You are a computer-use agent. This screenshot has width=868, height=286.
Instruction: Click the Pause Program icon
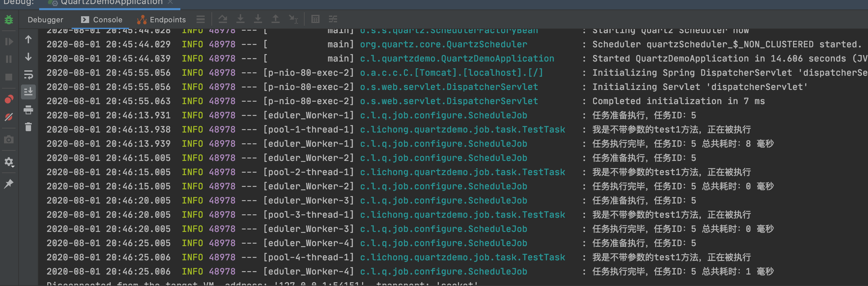point(9,59)
